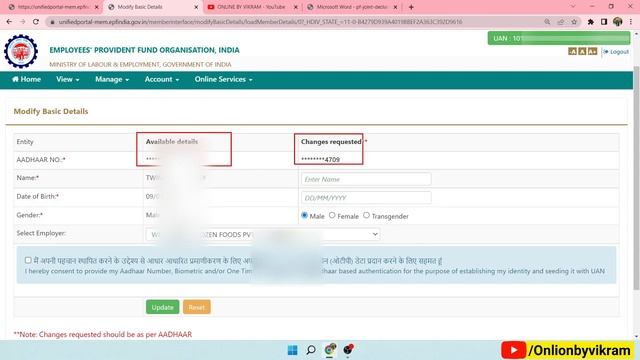Click the DD/MM/YYYY date field
The image size is (640, 360).
366,198
